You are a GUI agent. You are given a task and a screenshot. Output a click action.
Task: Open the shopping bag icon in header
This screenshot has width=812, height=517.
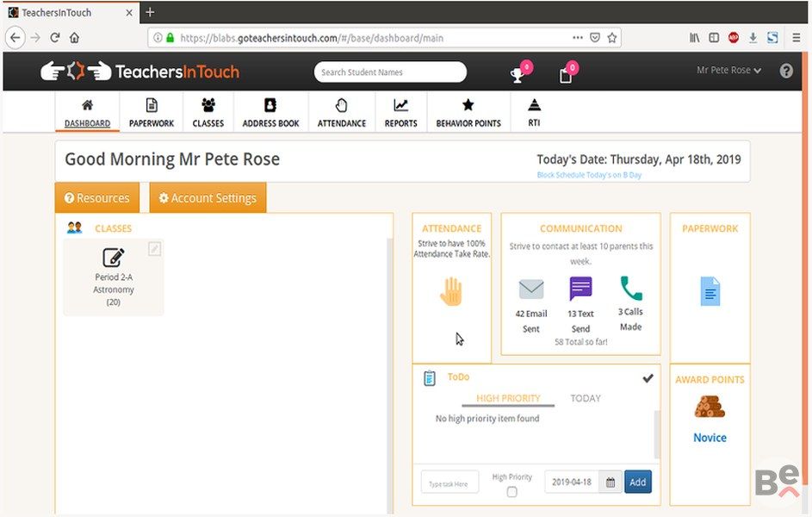[x=566, y=75]
